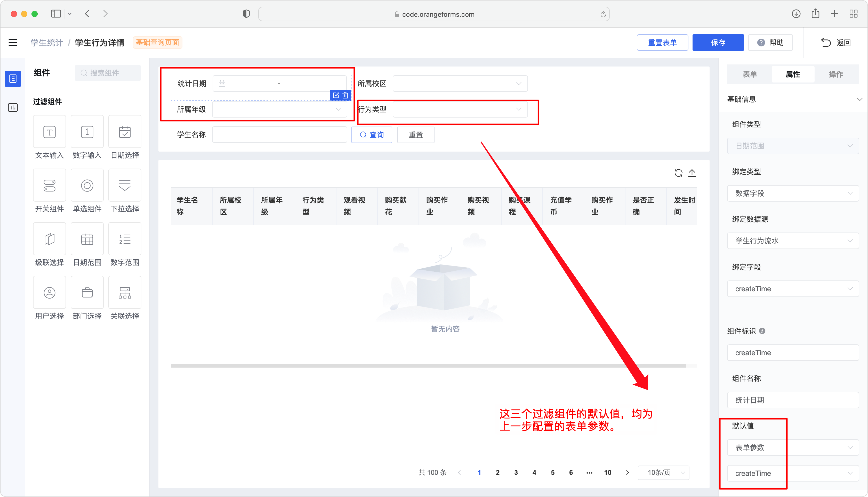Open 绑定字段 createTime dropdown
This screenshot has height=497, width=868.
pos(792,289)
